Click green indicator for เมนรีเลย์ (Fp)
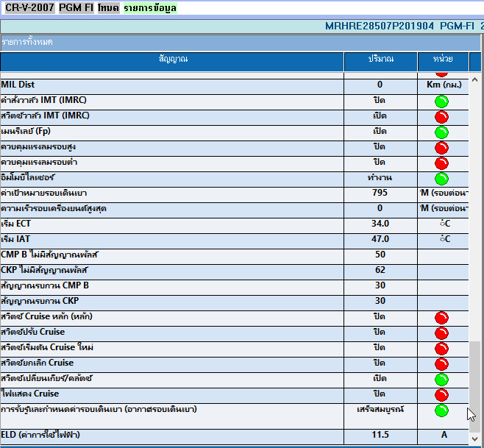This screenshot has width=484, height=448. pyautogui.click(x=441, y=132)
